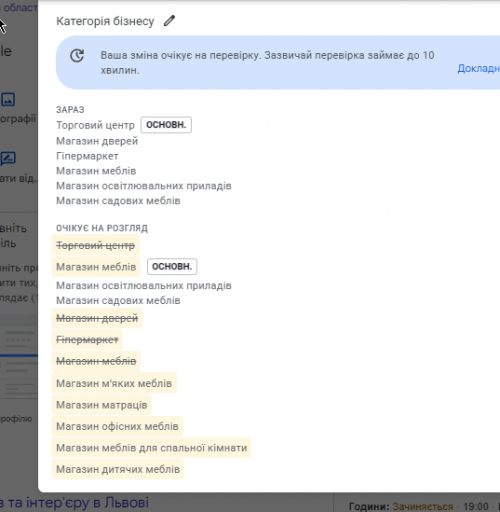This screenshot has width=500, height=512.
Task: Click the struck-through 'Магазин меблів' entry
Action: coord(96,361)
